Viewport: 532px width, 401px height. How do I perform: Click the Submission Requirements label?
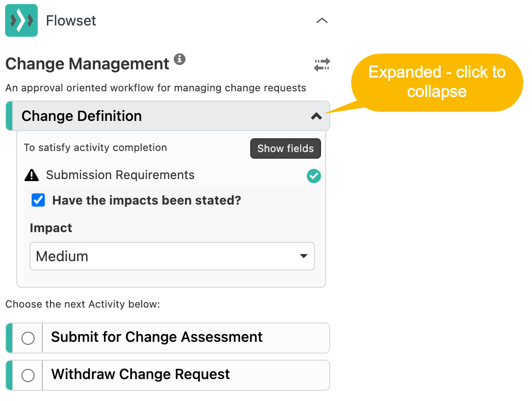120,175
